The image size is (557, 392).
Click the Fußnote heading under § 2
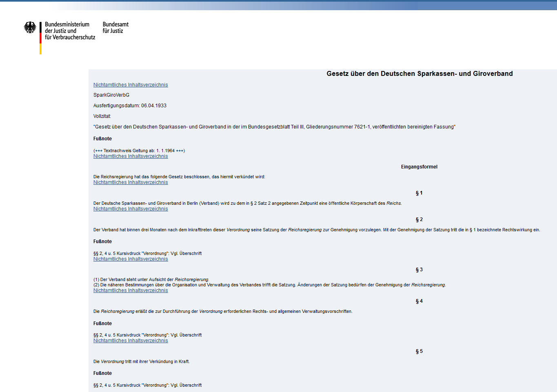click(102, 241)
